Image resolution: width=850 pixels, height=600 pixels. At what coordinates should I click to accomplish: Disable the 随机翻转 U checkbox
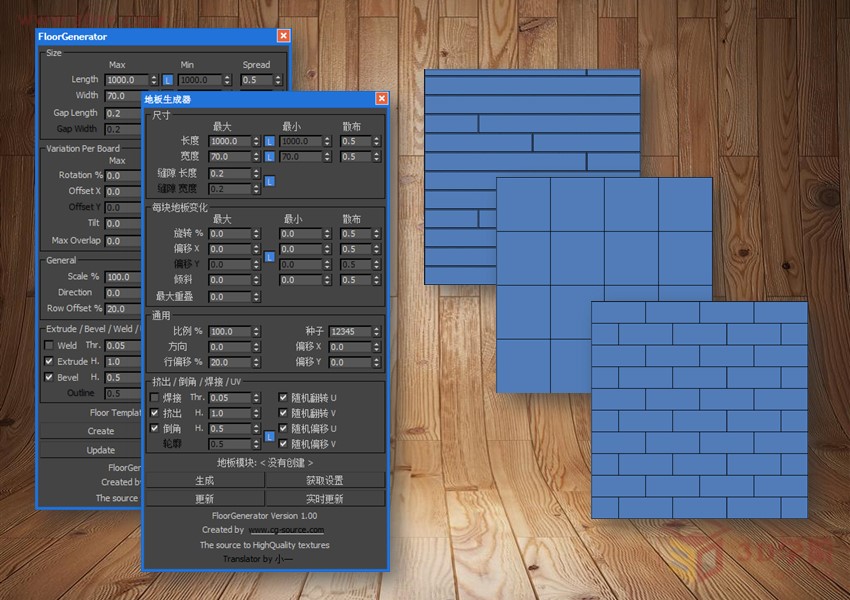click(x=283, y=398)
